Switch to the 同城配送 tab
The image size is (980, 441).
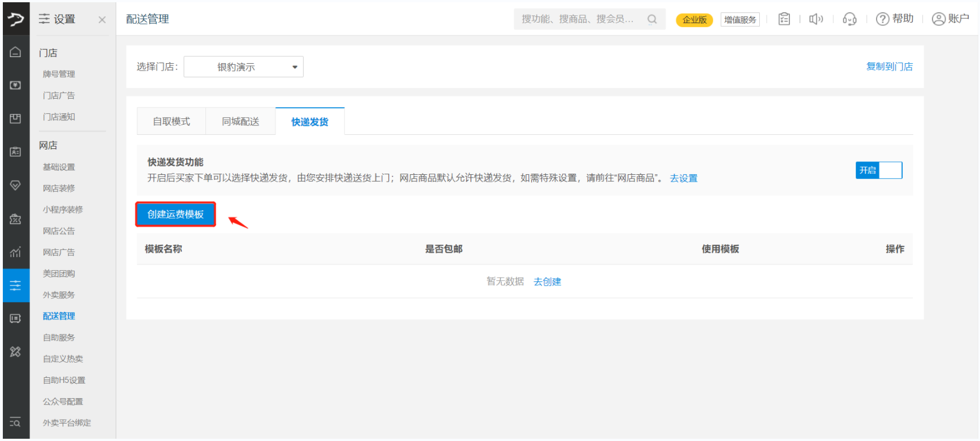(240, 122)
